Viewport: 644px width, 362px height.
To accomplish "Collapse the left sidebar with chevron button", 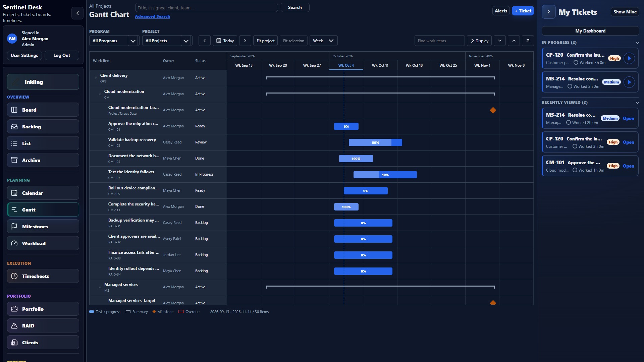I will pos(77,13).
